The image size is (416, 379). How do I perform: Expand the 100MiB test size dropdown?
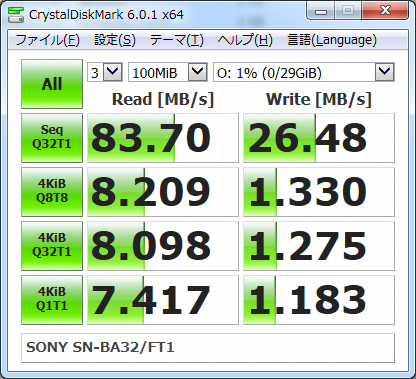[x=197, y=72]
